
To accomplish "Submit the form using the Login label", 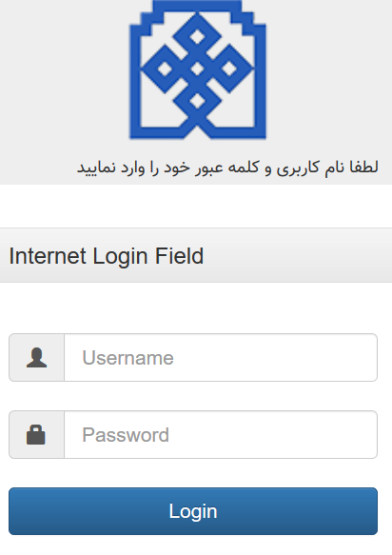I will (x=193, y=512).
